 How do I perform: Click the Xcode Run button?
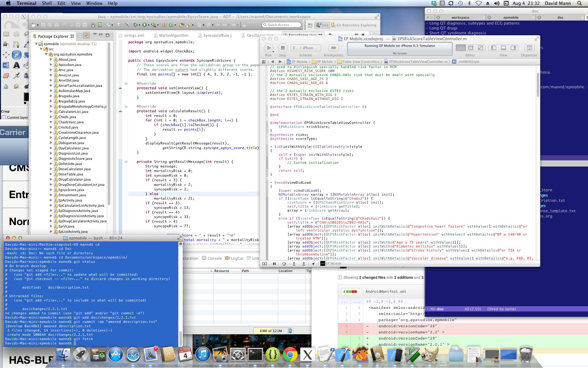coord(269,48)
